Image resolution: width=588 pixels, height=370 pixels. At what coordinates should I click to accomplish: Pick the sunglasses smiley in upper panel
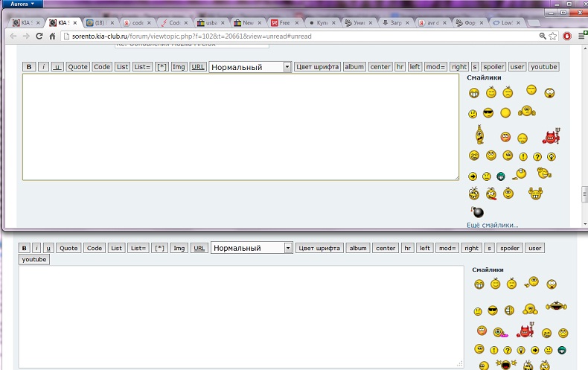coord(488,113)
